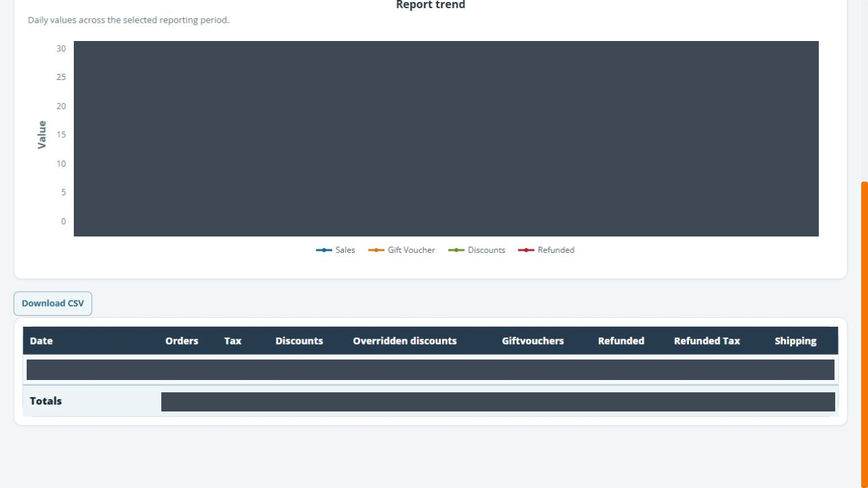Click the Download CSV button
Screen dimensions: 868x488
53,303
